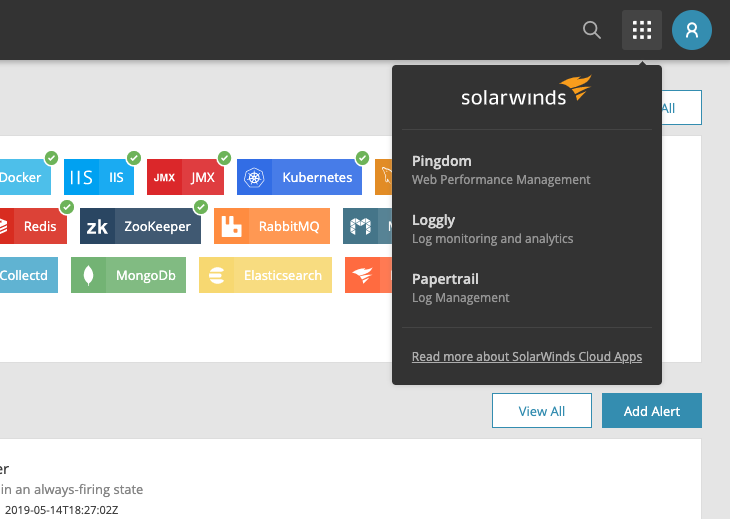The height and width of the screenshot is (519, 730).
Task: Click the Memcached tile next to RabbitMQ
Action: 368,226
